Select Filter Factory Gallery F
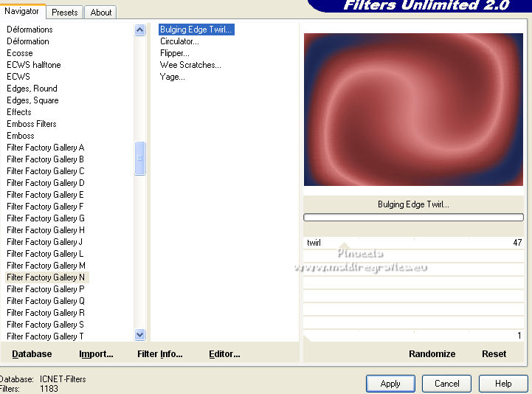 [45, 207]
